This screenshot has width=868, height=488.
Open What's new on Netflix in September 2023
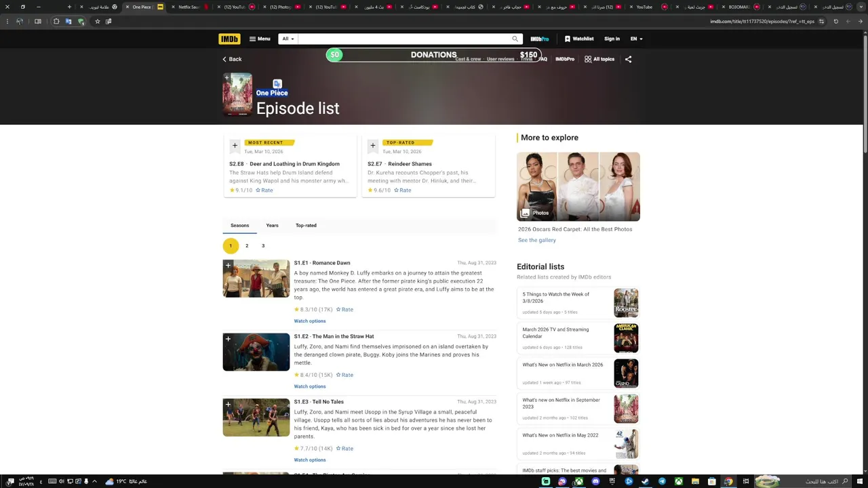[x=578, y=409]
